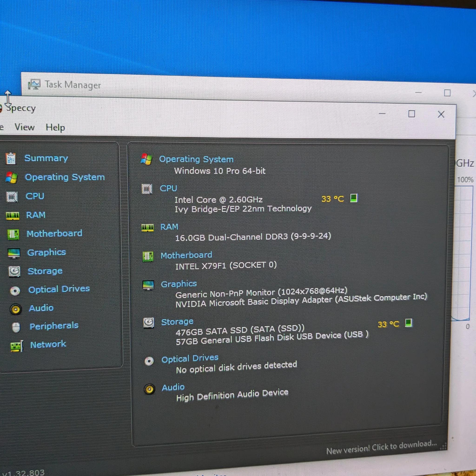
Task: Open the Help menu
Action: (56, 128)
